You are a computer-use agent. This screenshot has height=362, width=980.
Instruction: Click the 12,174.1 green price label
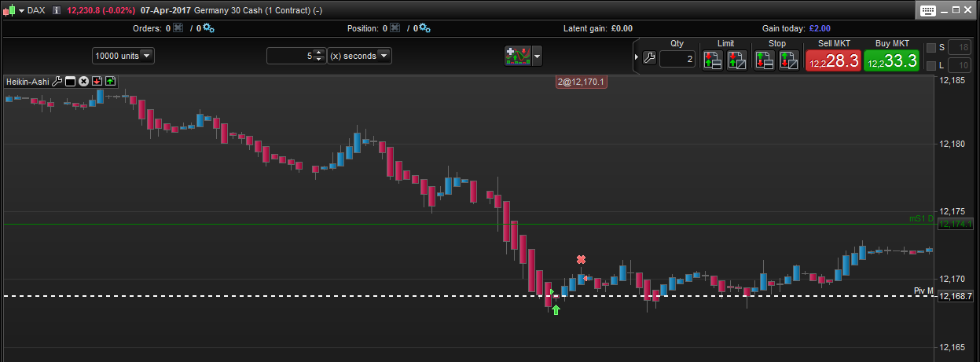point(956,225)
